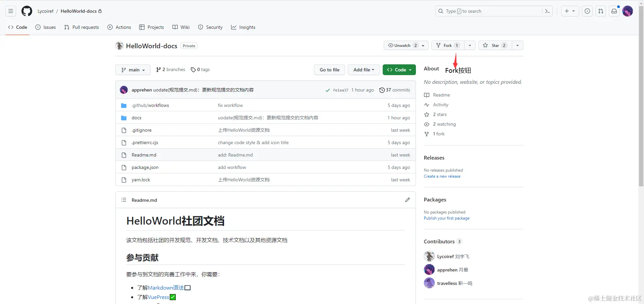Star the HelloWorld-docs repository
The height and width of the screenshot is (304, 644).
click(x=495, y=45)
